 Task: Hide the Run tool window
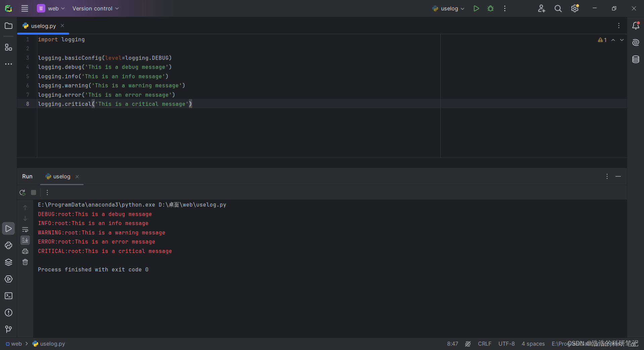(618, 176)
